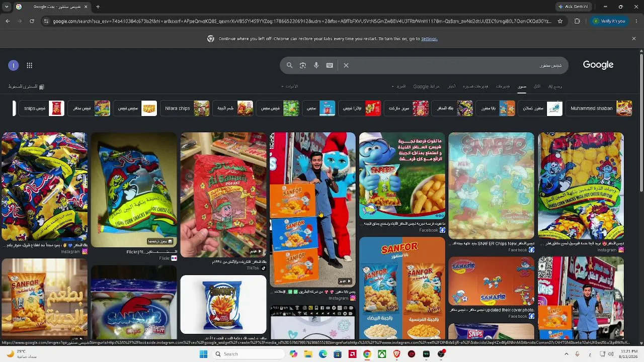
Task: Switch to the فيديوهات videos tab
Action: click(x=503, y=86)
